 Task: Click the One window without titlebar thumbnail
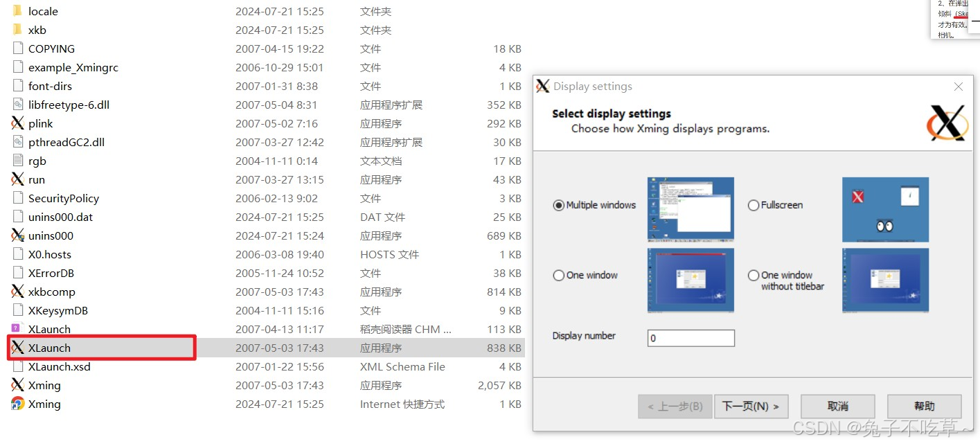(x=885, y=280)
